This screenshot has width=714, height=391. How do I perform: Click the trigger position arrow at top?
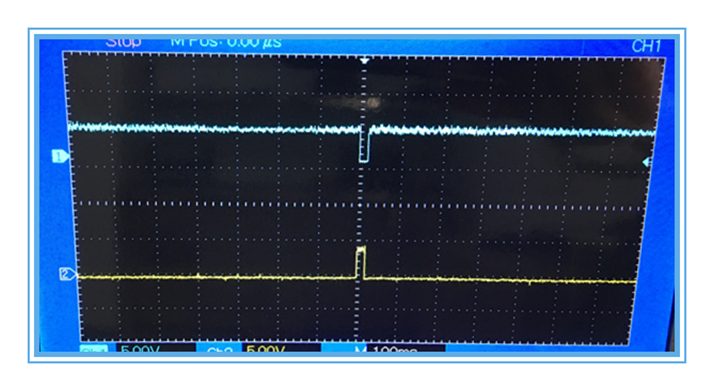(364, 60)
